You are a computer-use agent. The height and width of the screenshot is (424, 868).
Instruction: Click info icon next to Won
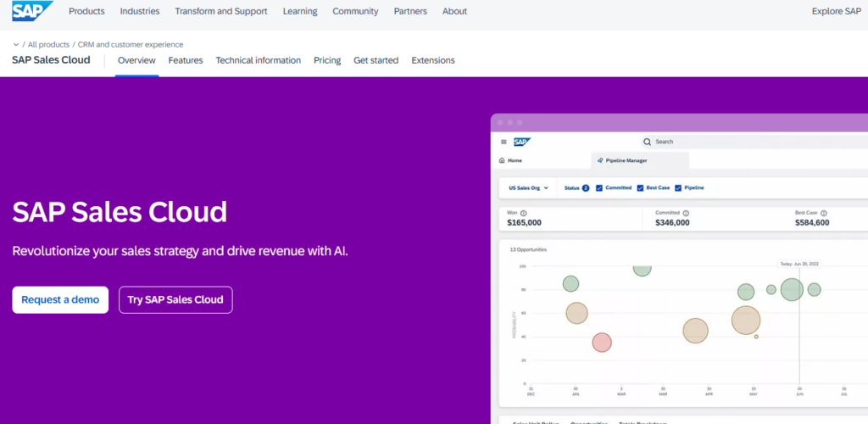[524, 213]
